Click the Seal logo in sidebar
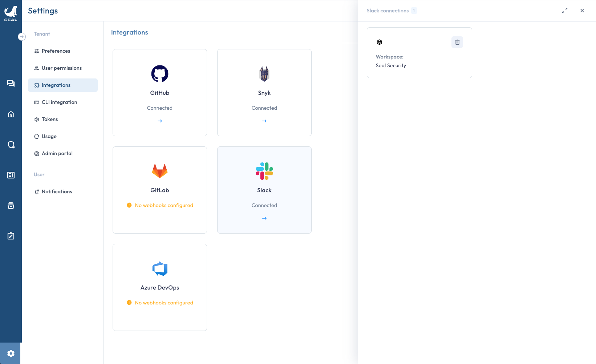The height and width of the screenshot is (364, 596). (11, 13)
